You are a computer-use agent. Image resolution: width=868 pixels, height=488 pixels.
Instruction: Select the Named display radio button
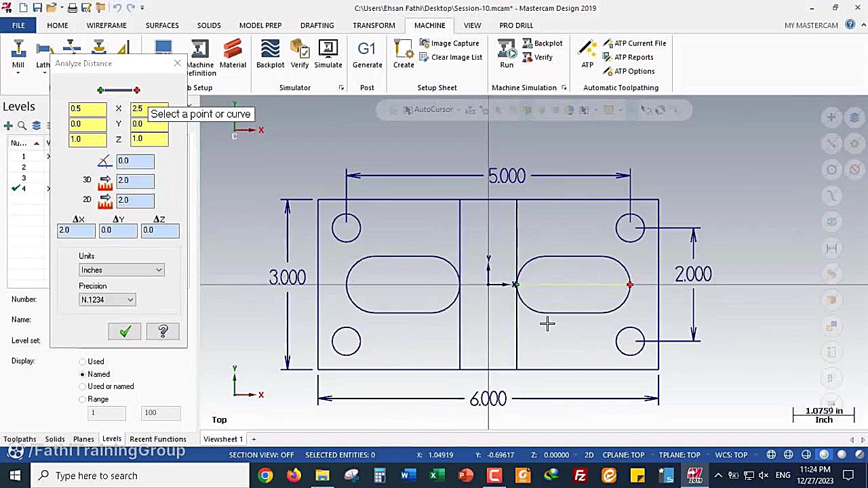coord(83,374)
